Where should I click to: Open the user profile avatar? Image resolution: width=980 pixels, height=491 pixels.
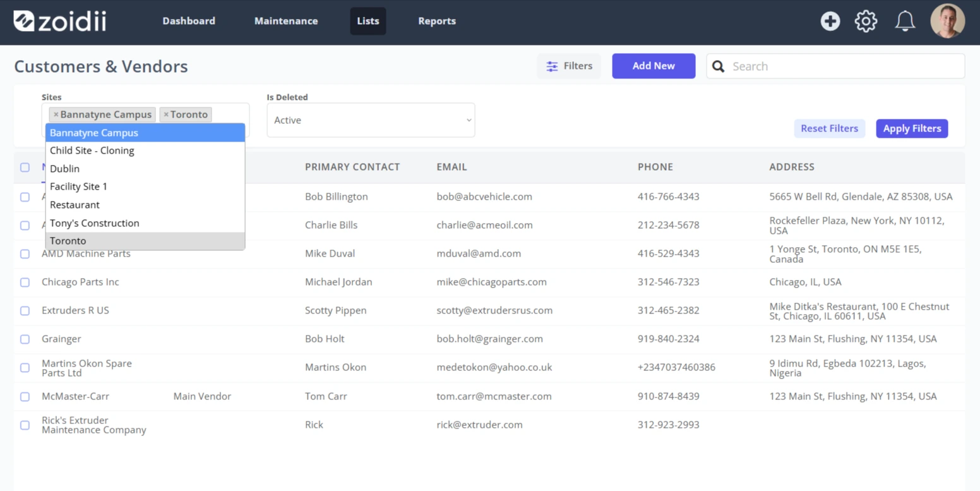click(947, 21)
